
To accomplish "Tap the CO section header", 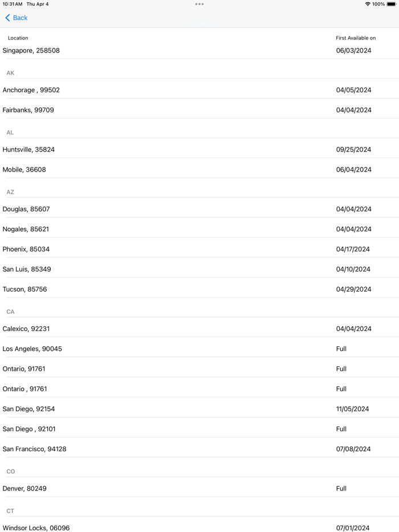I will [10, 471].
